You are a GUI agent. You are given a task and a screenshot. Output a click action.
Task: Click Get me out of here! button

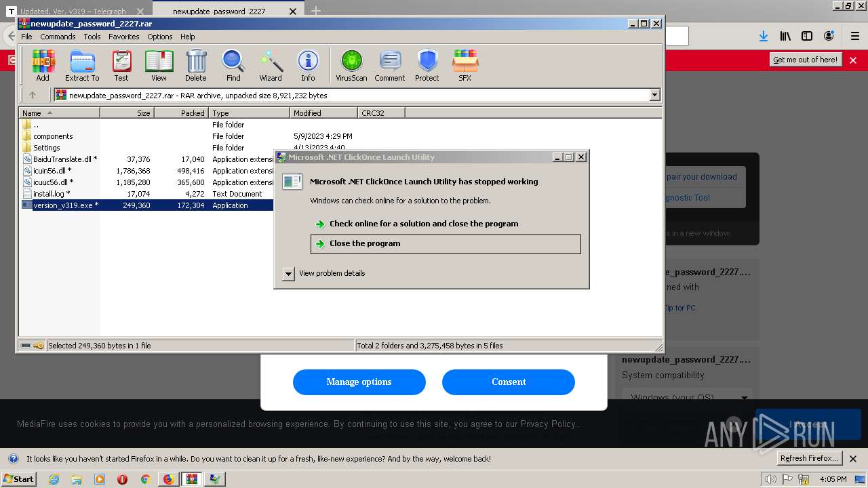pos(806,60)
